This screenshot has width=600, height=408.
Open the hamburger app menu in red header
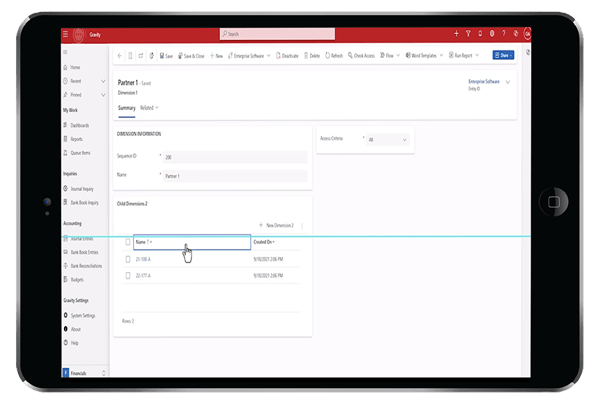coord(65,34)
